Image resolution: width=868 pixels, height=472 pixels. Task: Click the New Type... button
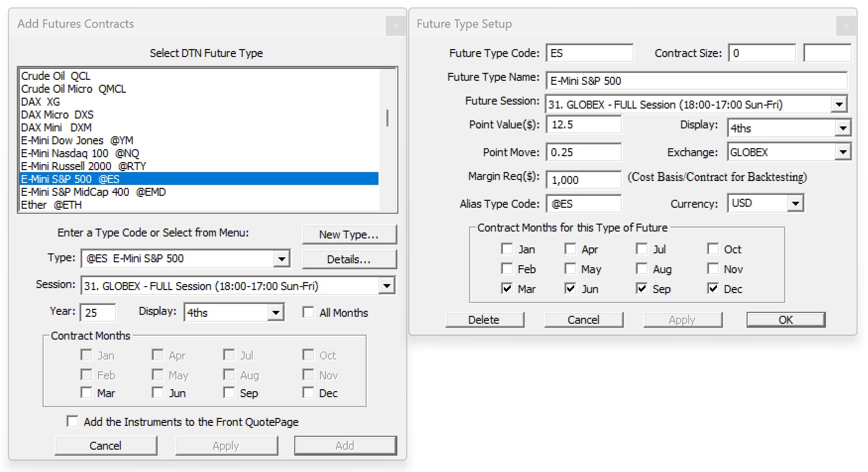point(349,235)
